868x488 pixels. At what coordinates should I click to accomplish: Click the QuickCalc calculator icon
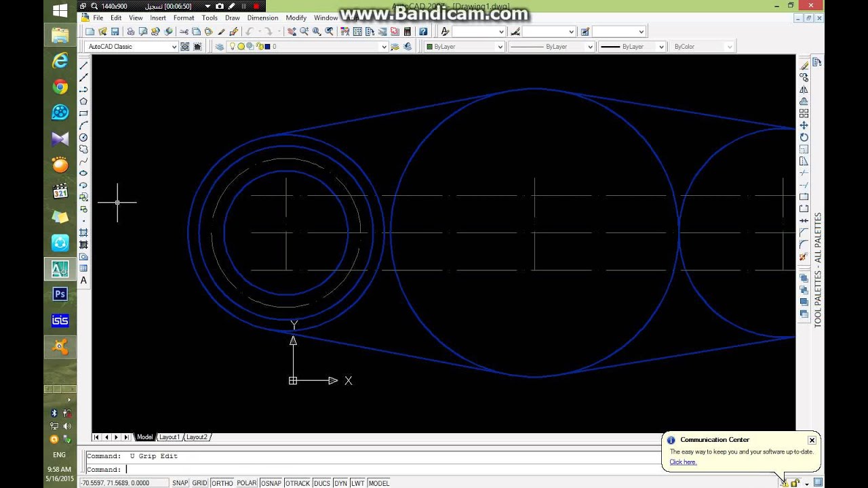407,31
